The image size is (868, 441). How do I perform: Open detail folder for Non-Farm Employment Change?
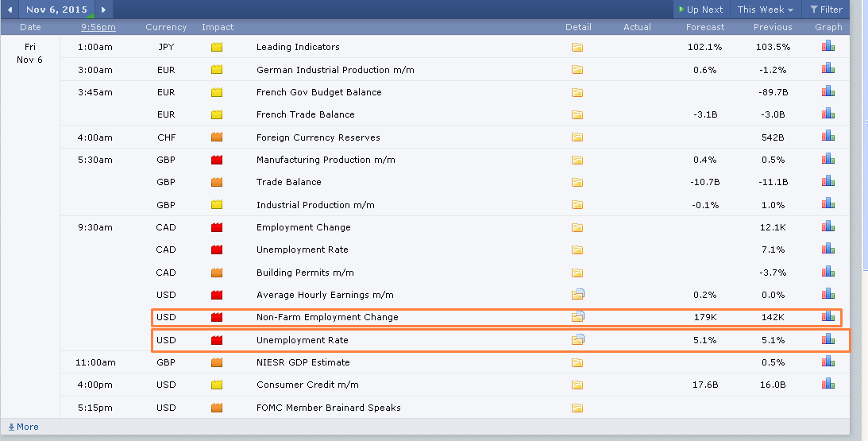point(578,317)
